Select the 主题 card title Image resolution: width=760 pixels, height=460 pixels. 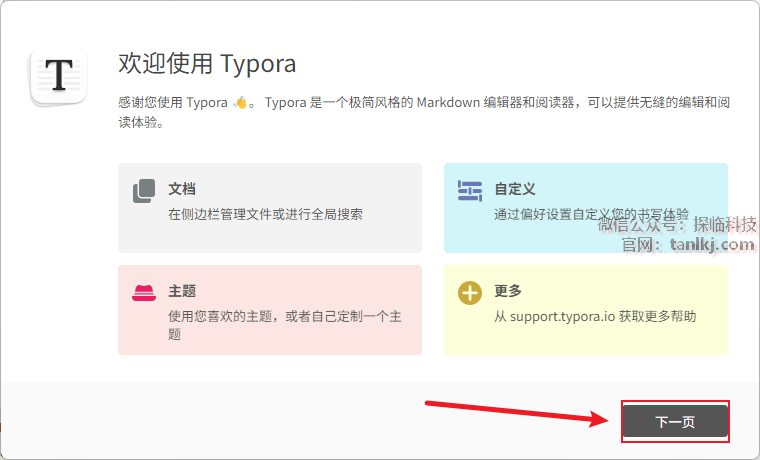click(x=182, y=291)
